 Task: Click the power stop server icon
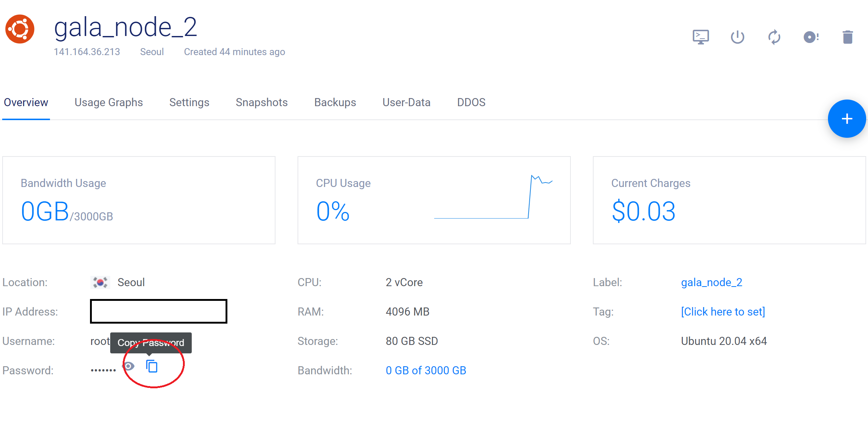click(x=737, y=37)
